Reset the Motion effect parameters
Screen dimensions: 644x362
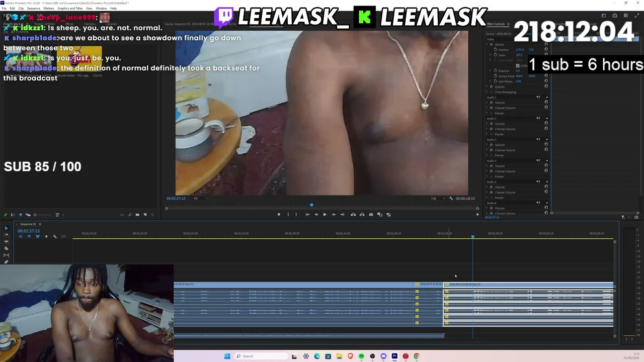click(x=546, y=45)
